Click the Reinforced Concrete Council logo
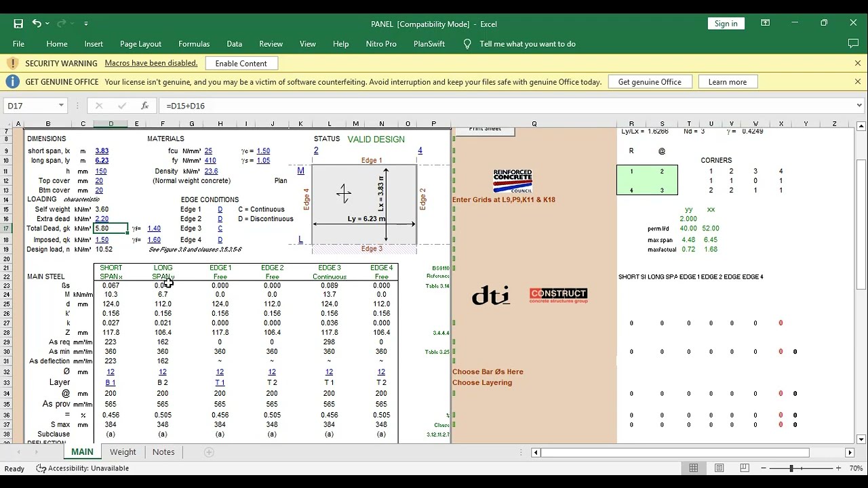Screen dimensions: 868x488 513,181
